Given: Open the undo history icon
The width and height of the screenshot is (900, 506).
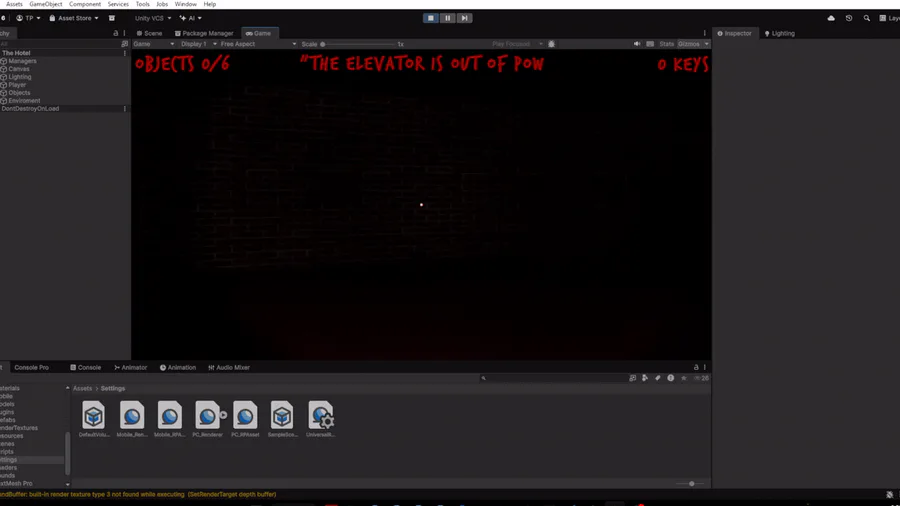Looking at the screenshot, I should 849,18.
